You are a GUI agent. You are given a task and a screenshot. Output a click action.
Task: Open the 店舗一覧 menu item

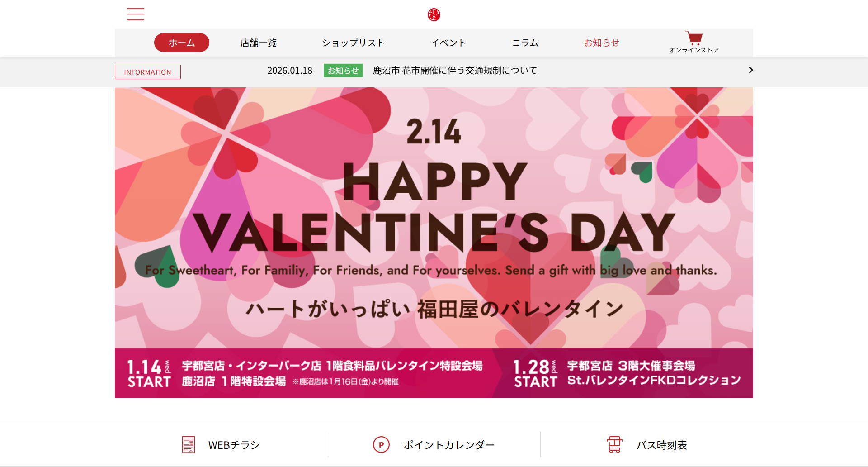[x=258, y=43]
